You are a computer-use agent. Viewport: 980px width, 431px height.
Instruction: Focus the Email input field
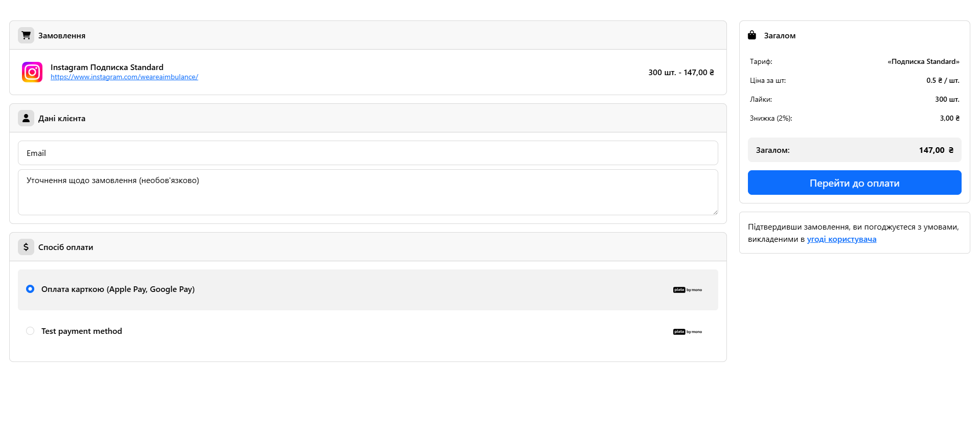tap(368, 153)
